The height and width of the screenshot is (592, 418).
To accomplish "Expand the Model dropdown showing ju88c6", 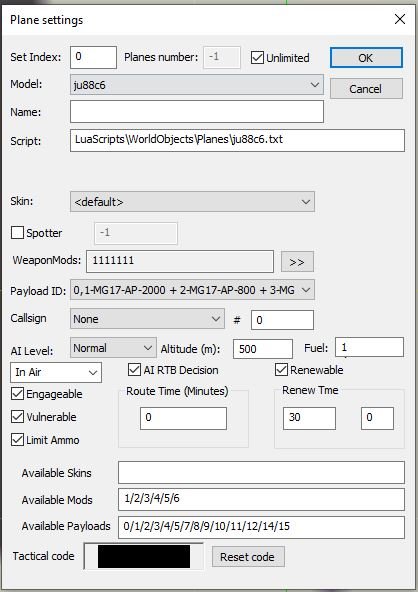I will click(197, 85).
